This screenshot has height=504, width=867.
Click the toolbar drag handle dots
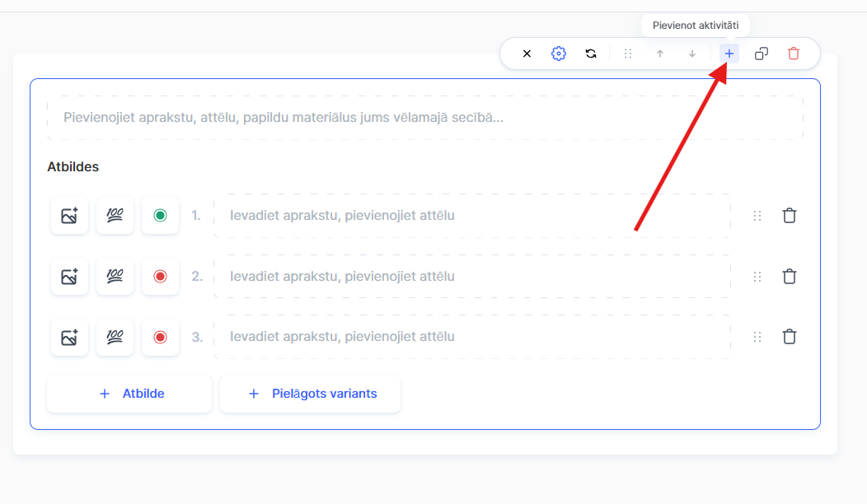pos(628,54)
